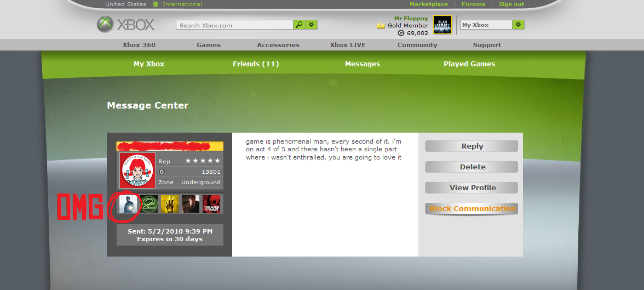This screenshot has width=644, height=290.
Task: Click the Delete button
Action: [472, 167]
